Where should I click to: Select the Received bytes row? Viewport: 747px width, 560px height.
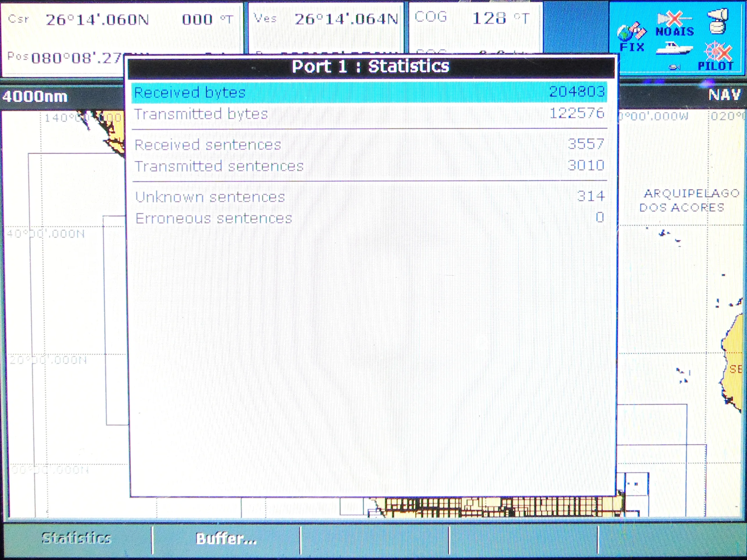click(369, 92)
